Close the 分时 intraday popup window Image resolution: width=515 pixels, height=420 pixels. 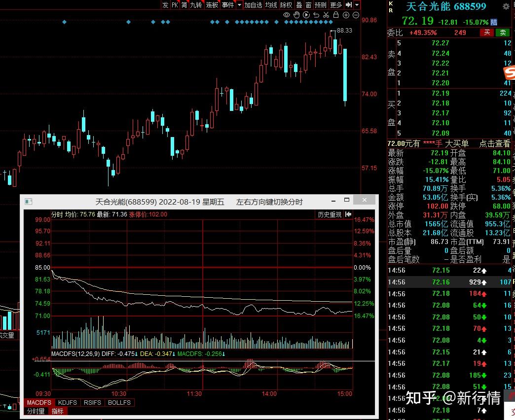(364, 200)
